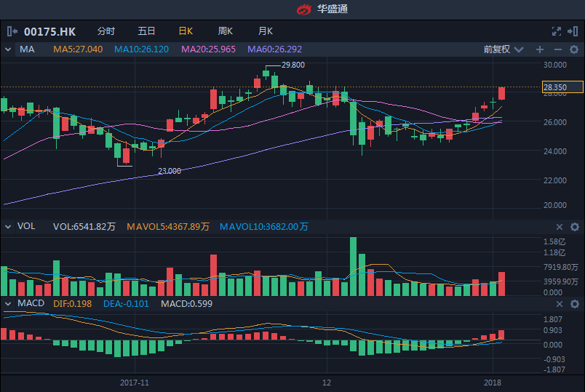Collapse the VOL panel chevron
Image resolution: width=585 pixels, height=392 pixels.
(x=8, y=227)
